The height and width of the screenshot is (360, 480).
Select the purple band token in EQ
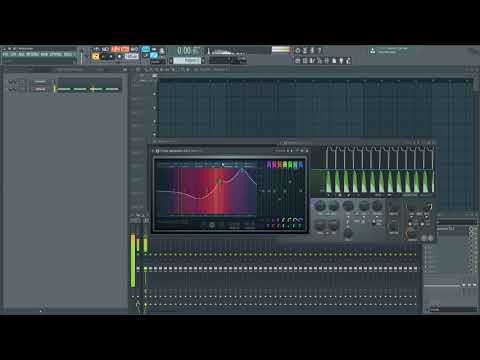[x=269, y=164]
